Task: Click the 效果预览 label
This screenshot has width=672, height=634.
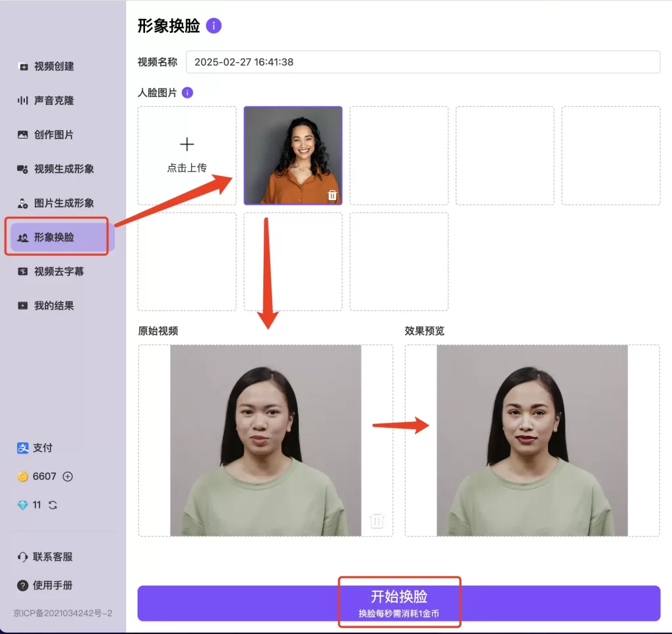Action: (425, 331)
